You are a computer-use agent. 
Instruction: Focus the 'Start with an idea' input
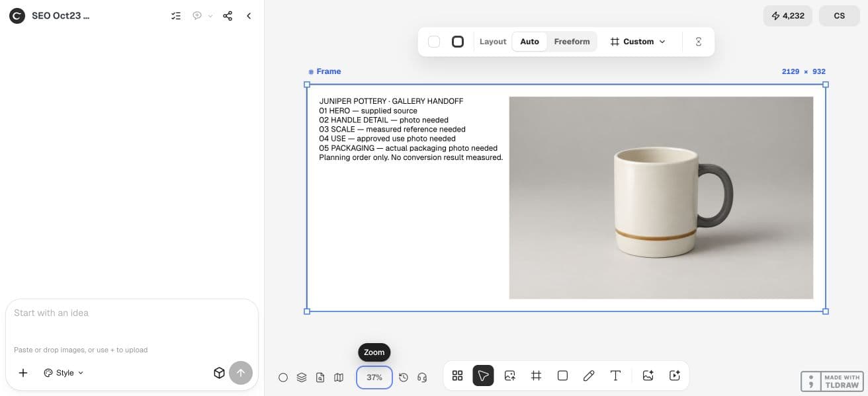click(x=132, y=321)
